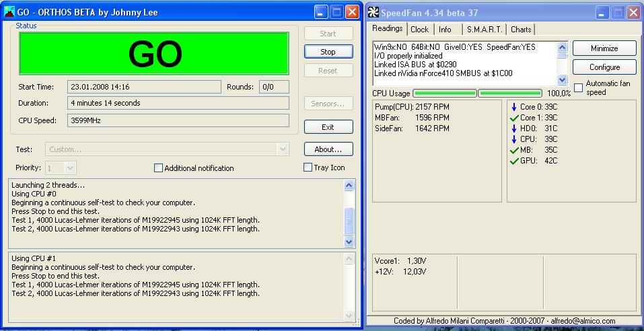
Task: Open the S.M.A.R.T. tab
Action: click(x=485, y=30)
